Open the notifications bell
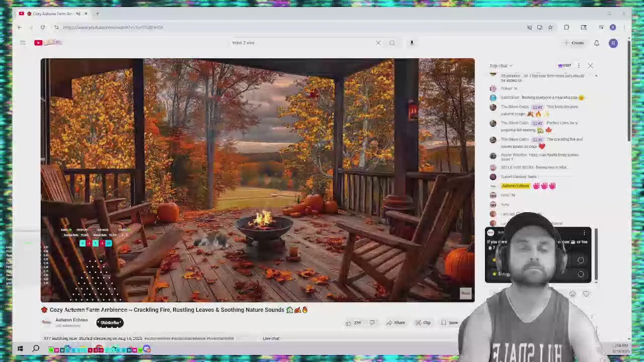The image size is (644, 362). (597, 43)
